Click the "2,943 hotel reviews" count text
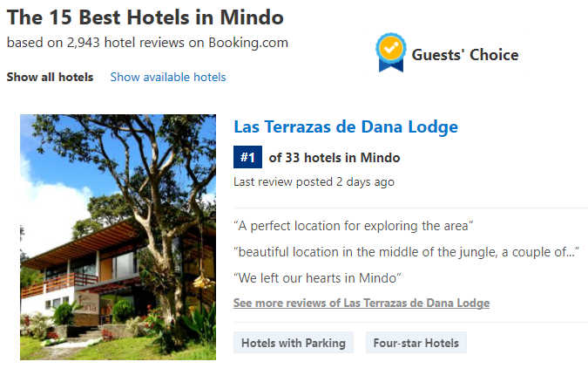This screenshot has height=382, width=588. coord(125,43)
